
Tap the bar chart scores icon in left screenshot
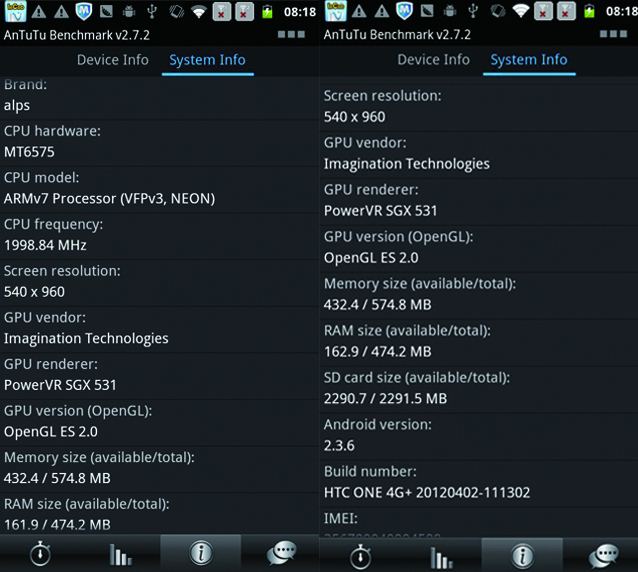tap(120, 555)
